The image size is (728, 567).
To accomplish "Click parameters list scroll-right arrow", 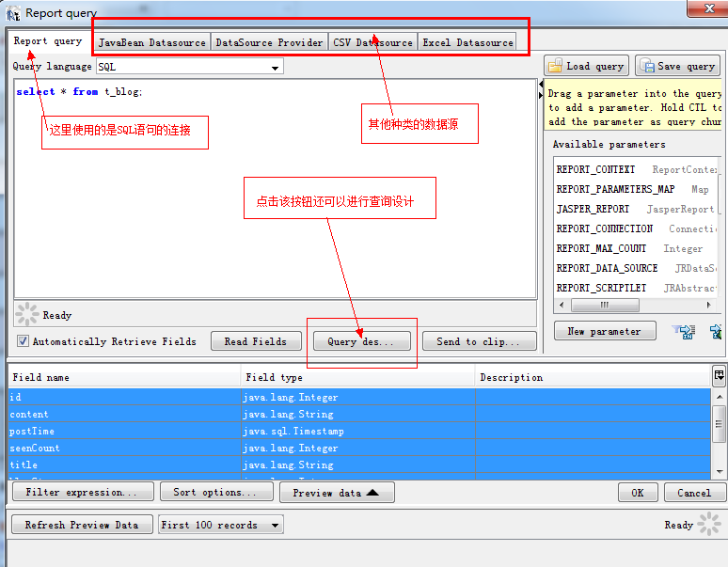I will pyautogui.click(x=709, y=305).
